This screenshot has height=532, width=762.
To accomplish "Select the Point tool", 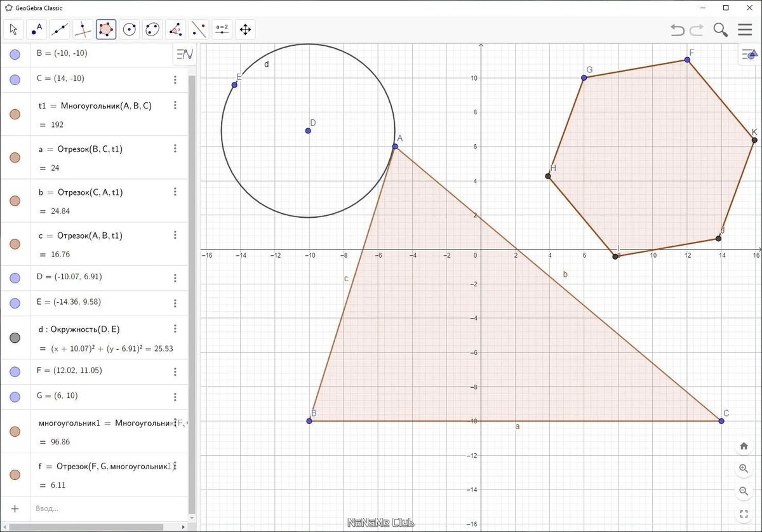I will pos(37,29).
